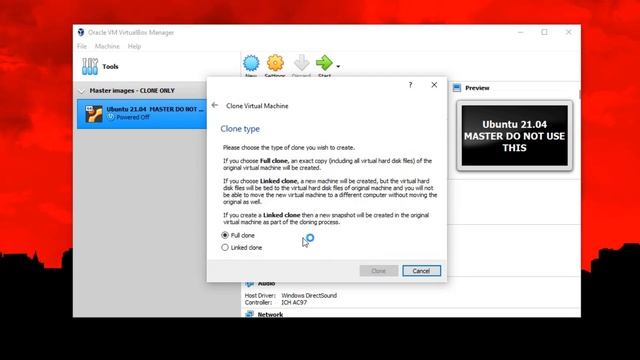
Task: Minimize the VirtualBox Manager window
Action: (520, 32)
